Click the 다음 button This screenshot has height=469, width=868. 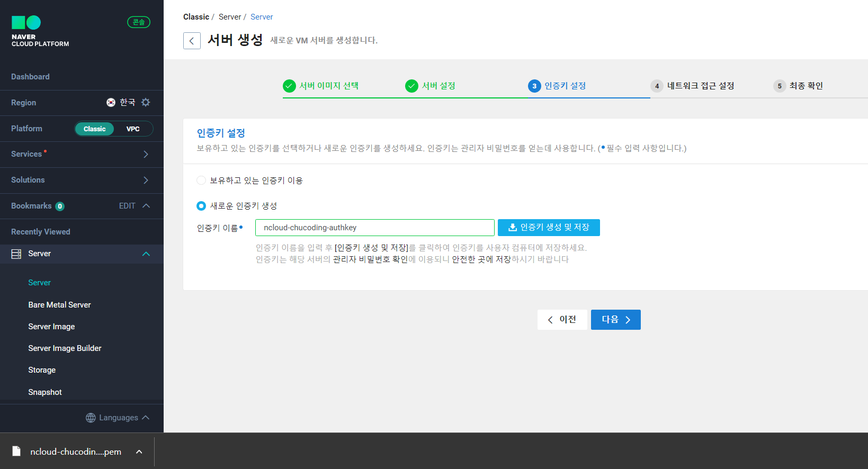click(616, 320)
